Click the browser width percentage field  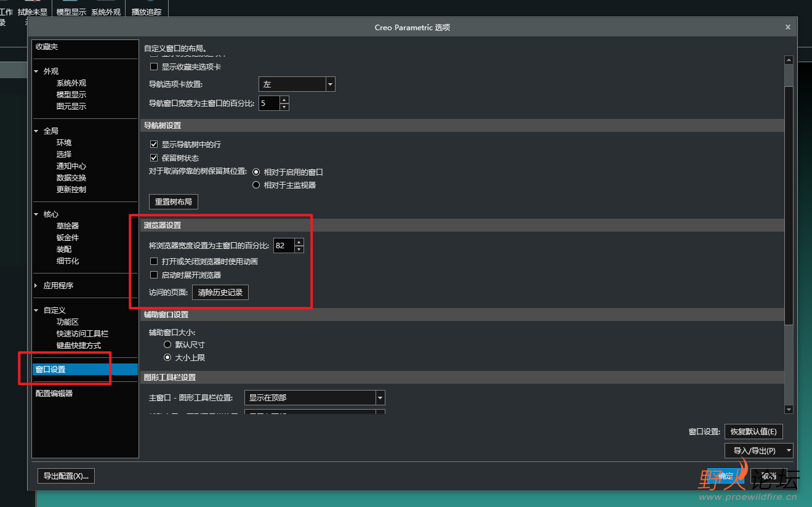pos(284,246)
